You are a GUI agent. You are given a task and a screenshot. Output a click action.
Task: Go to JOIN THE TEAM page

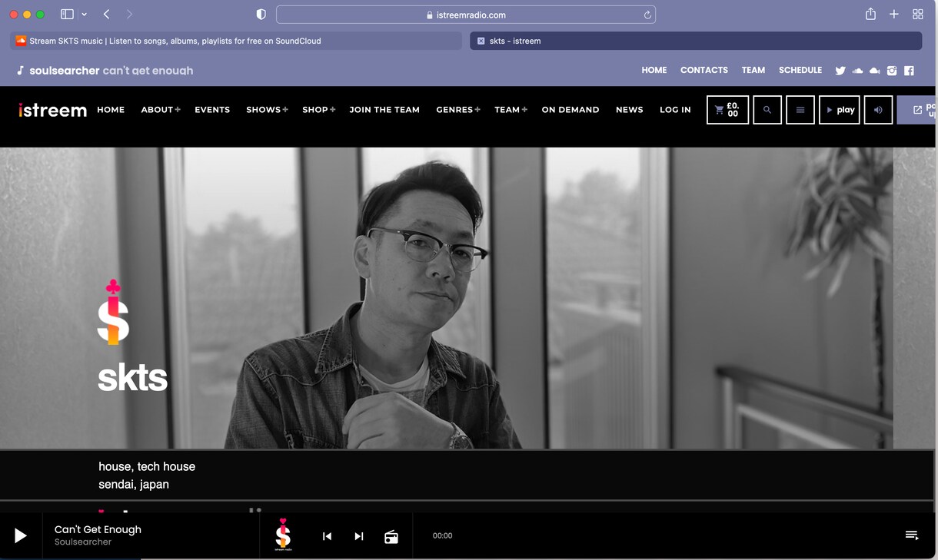384,110
